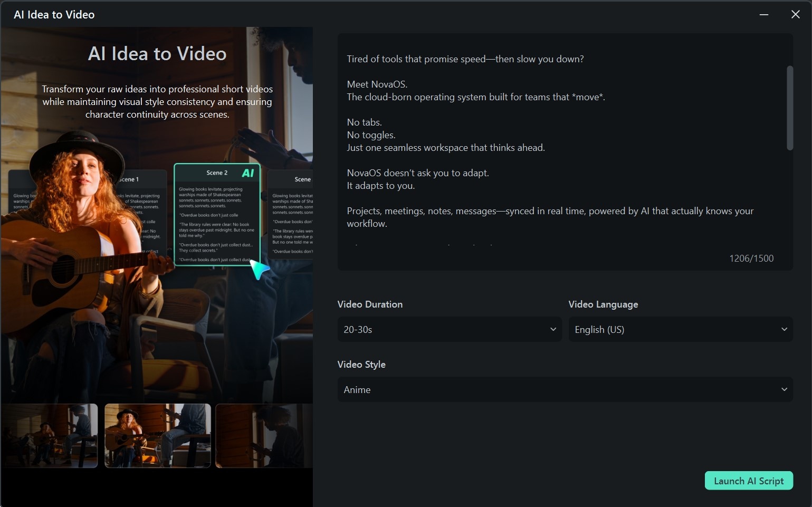Open the Video Style dropdown showing Anime
The height and width of the screenshot is (507, 812).
(565, 389)
